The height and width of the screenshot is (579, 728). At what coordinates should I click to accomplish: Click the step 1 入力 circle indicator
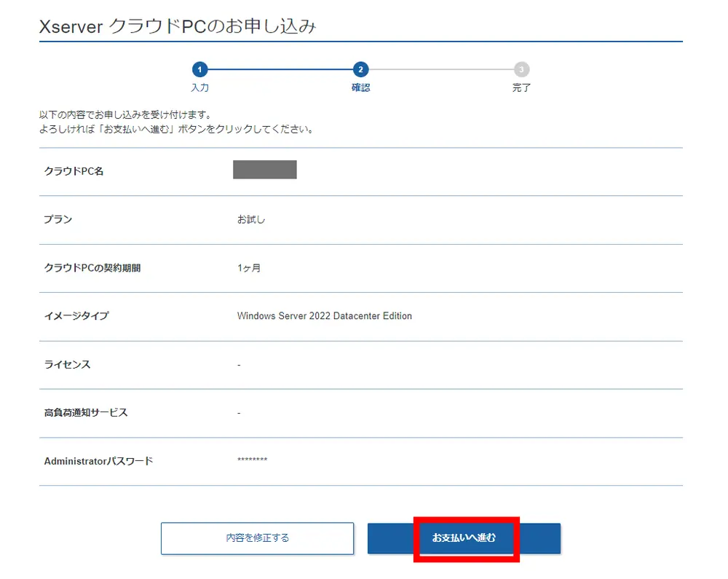[x=200, y=71]
